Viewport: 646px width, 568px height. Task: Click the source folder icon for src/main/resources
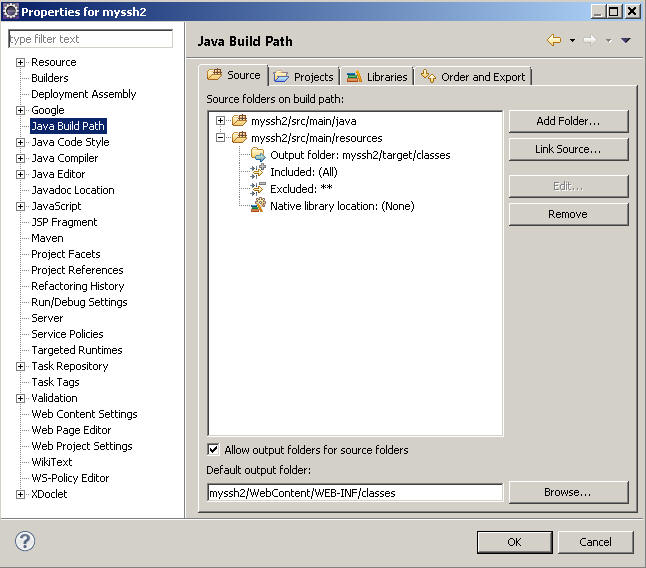239,137
